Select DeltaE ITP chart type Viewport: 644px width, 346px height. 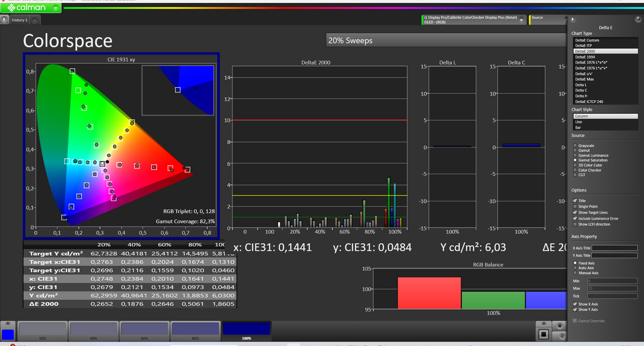[x=583, y=46]
